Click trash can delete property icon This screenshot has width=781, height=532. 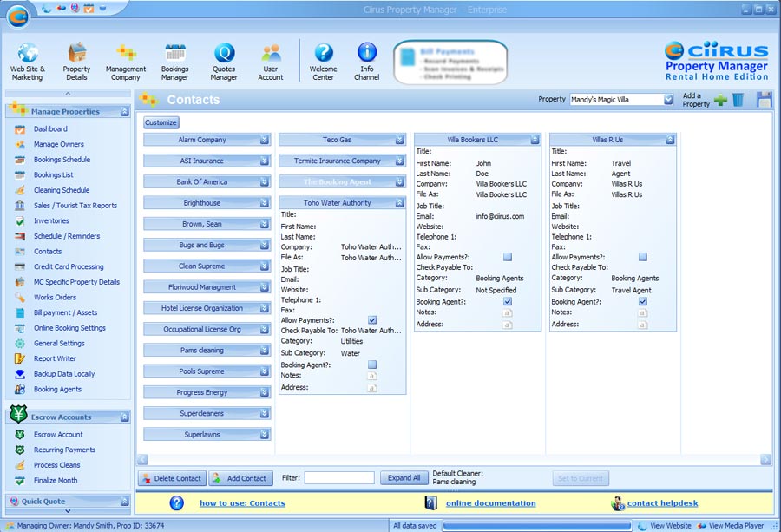tap(738, 100)
